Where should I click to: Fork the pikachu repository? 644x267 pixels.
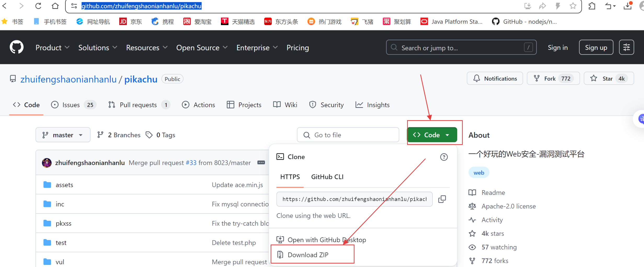[553, 78]
